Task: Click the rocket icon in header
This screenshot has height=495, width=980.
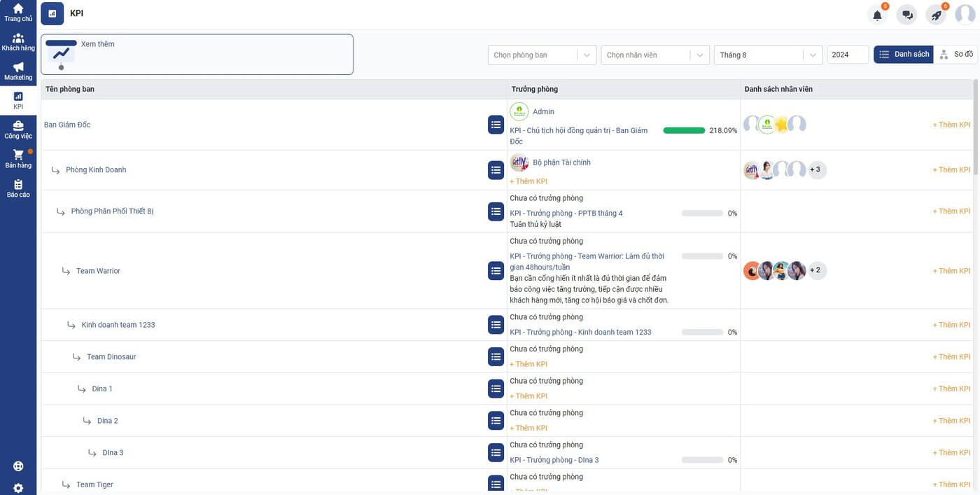Action: tap(937, 15)
